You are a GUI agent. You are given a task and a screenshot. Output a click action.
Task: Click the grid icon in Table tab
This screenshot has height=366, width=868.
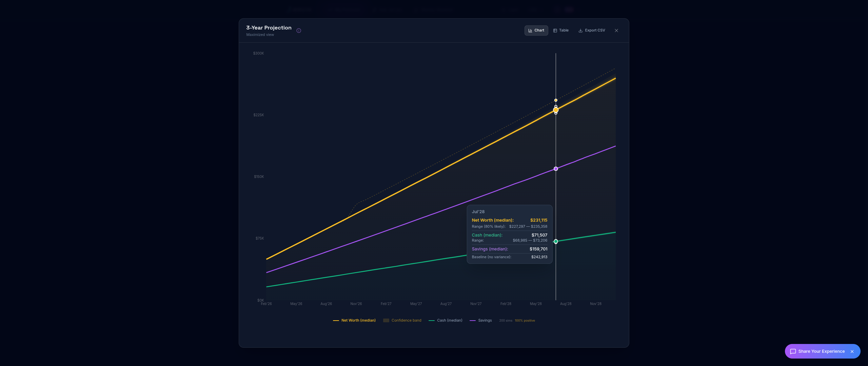[555, 30]
